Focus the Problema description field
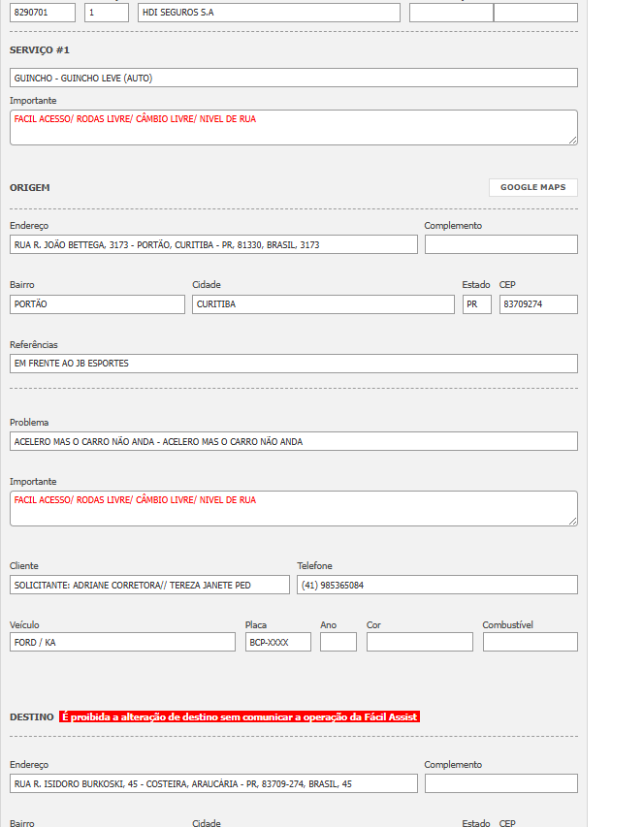This screenshot has width=644, height=827. pos(293,441)
